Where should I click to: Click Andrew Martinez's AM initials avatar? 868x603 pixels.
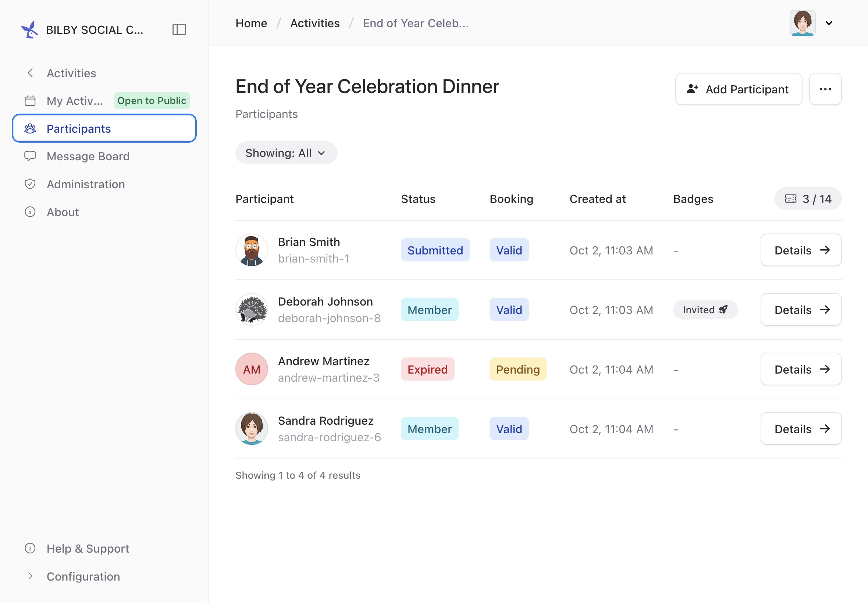pyautogui.click(x=252, y=369)
